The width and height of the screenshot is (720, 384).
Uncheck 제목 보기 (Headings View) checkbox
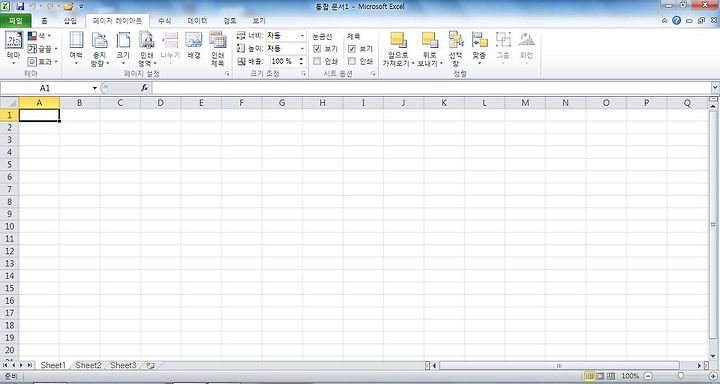click(x=352, y=49)
